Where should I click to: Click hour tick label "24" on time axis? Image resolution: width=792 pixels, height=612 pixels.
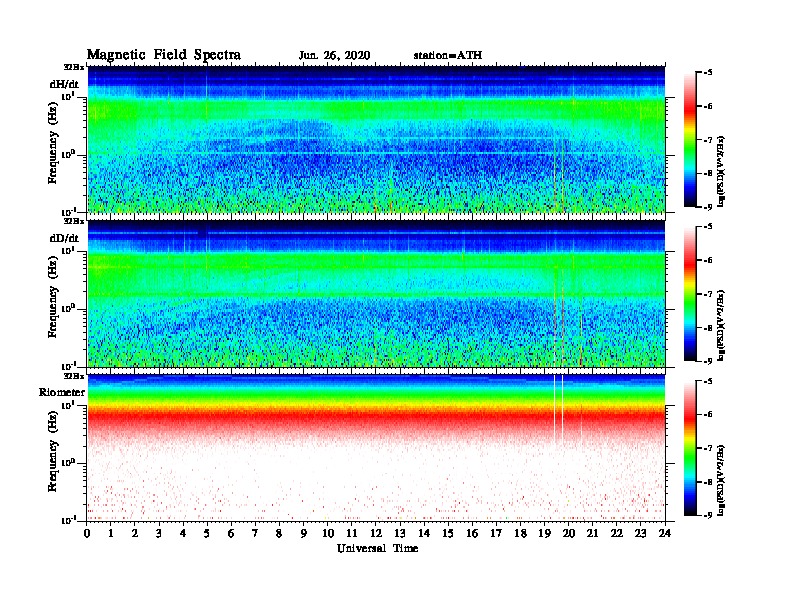(x=665, y=534)
